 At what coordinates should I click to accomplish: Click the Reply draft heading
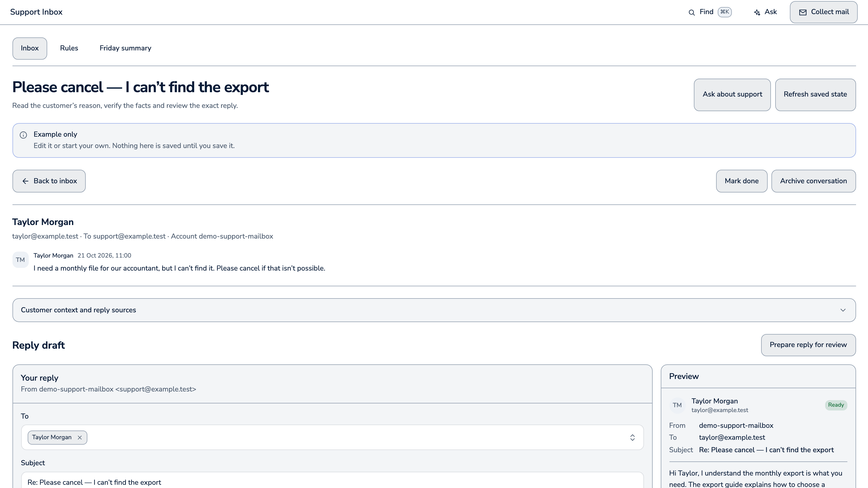click(x=39, y=345)
